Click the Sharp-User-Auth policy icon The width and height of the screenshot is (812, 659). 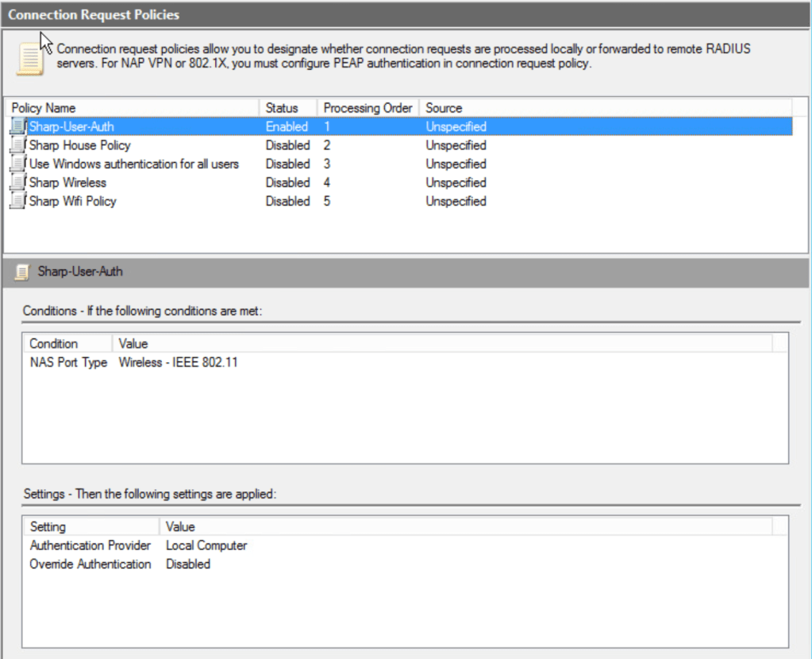(18, 126)
